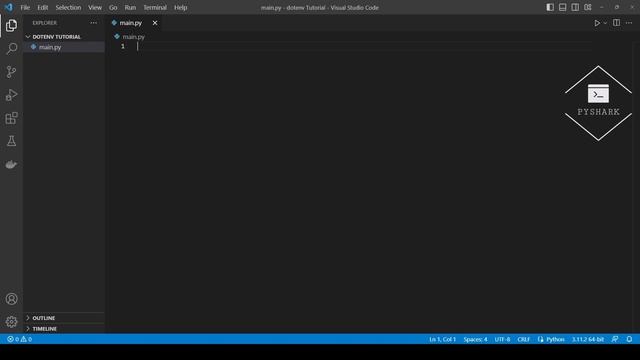Open the File menu
This screenshot has width=640, height=360.
click(25, 7)
